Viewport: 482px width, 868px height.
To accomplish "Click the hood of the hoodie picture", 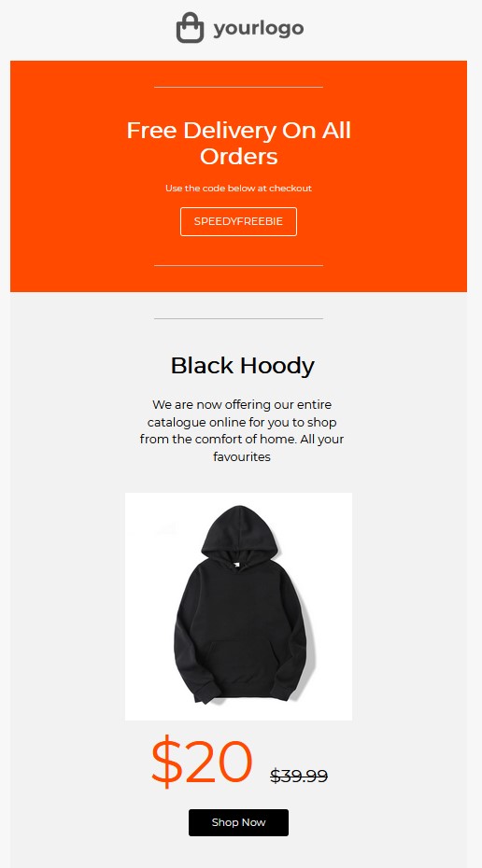I will pyautogui.click(x=239, y=531).
